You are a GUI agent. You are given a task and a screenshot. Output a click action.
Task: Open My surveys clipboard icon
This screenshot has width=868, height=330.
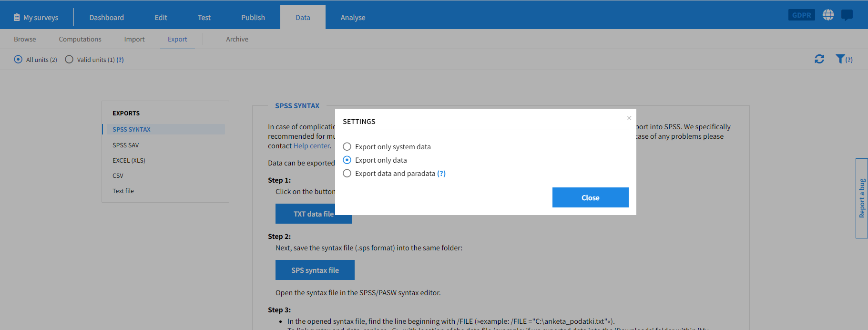click(17, 18)
